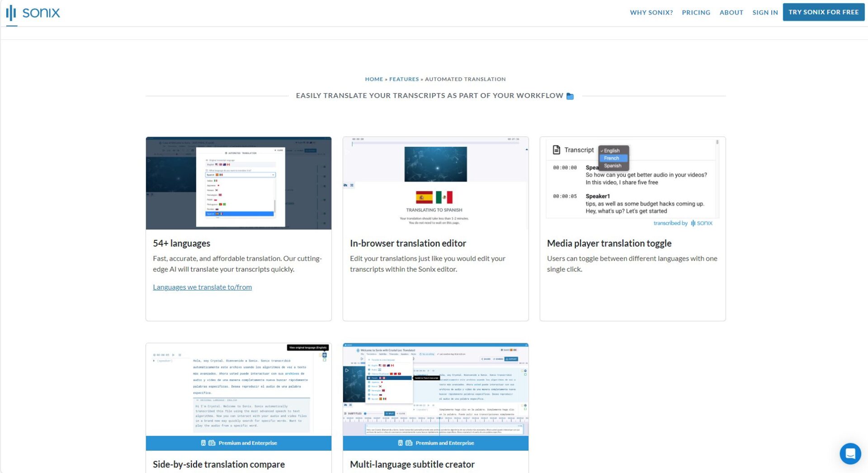Open the ABOUT menu item
The height and width of the screenshot is (473, 868).
pyautogui.click(x=731, y=13)
